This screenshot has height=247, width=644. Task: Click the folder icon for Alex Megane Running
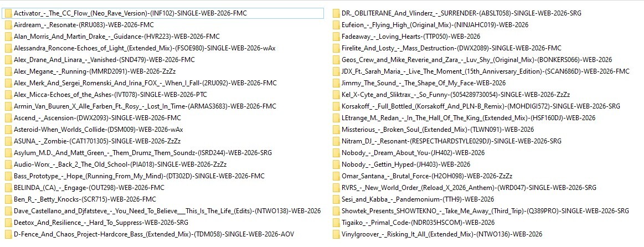pyautogui.click(x=9, y=71)
